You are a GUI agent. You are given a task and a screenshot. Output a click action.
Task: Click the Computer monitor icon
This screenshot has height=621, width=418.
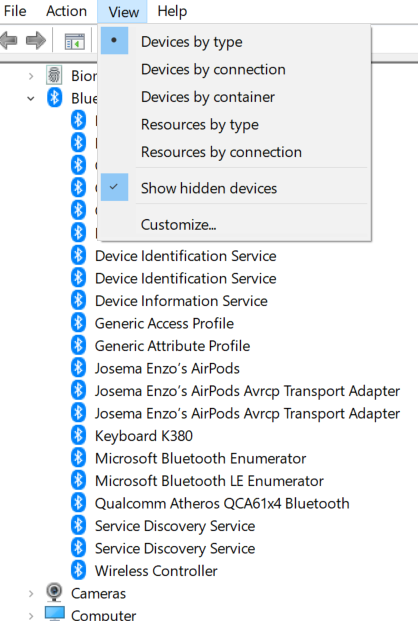(x=54, y=613)
